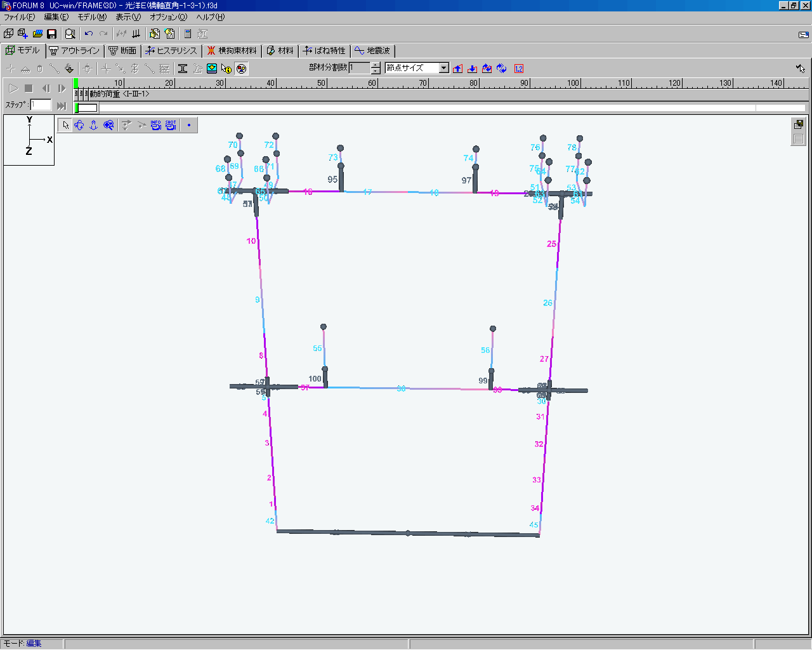The image size is (812, 650).
Task: Click the print preview magnifier icon
Action: [70, 34]
